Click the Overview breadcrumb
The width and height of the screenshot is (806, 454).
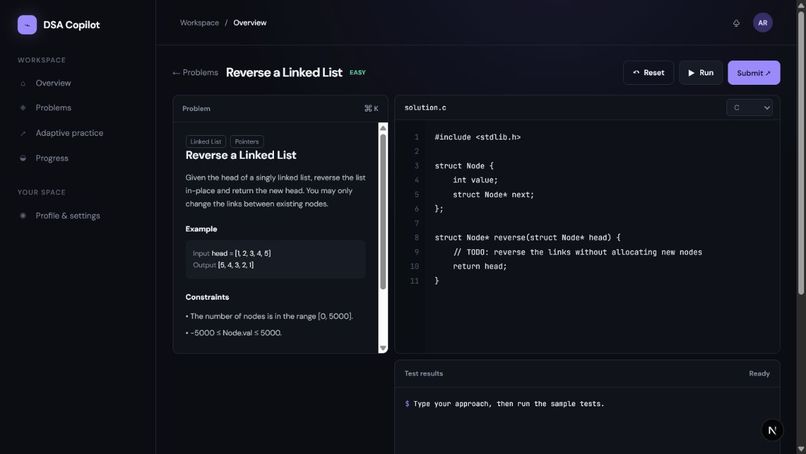click(250, 23)
